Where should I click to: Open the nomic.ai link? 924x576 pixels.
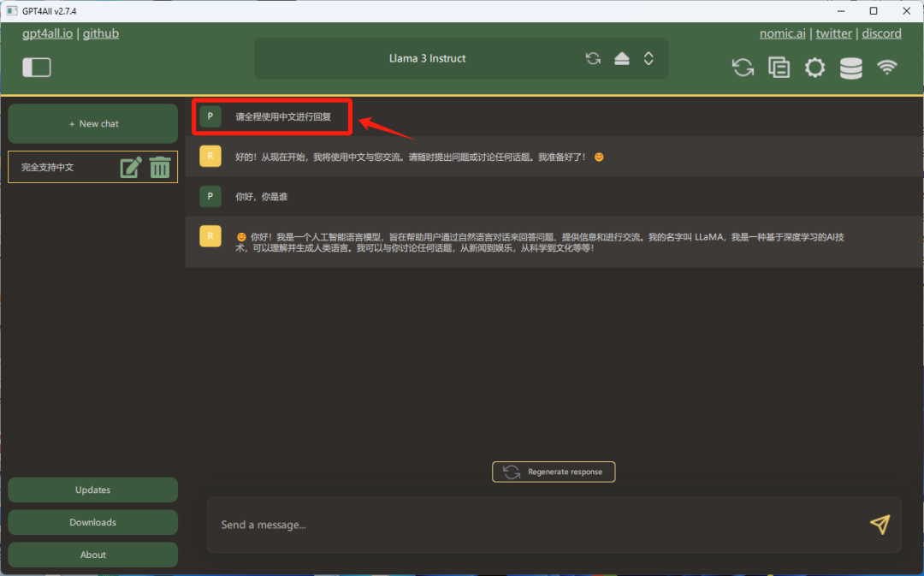(783, 33)
